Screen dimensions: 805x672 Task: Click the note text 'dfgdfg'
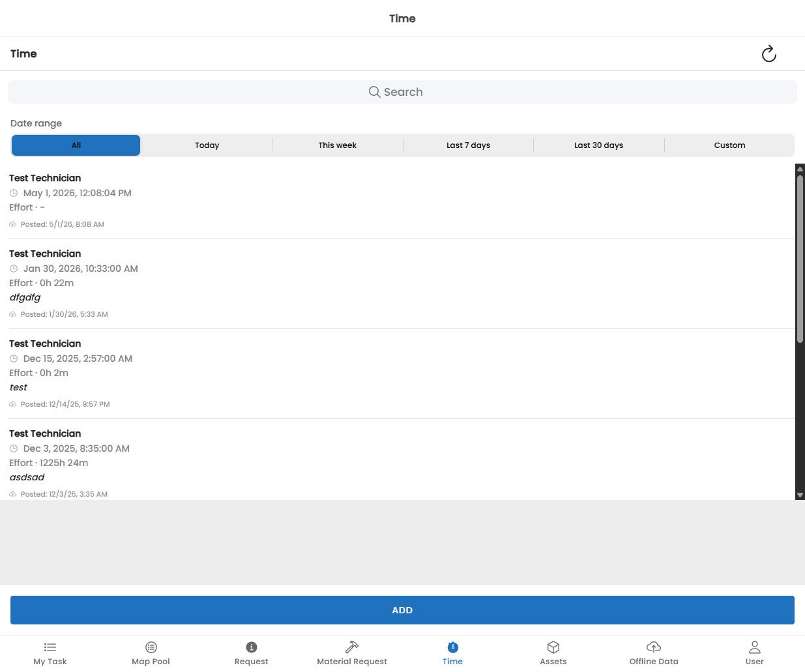pos(25,297)
